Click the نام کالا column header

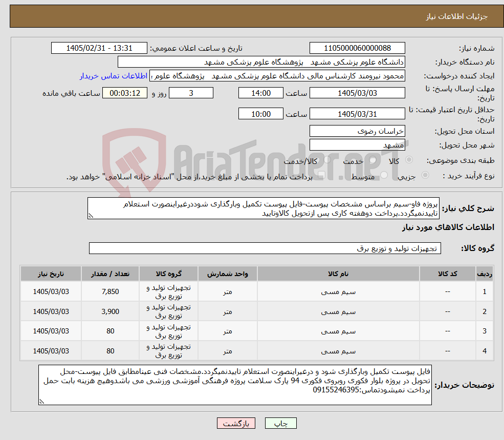pyautogui.click(x=338, y=274)
